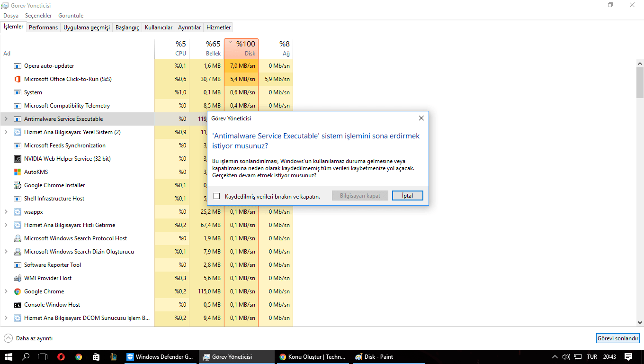Switch to the Hizmetler tab

click(219, 27)
